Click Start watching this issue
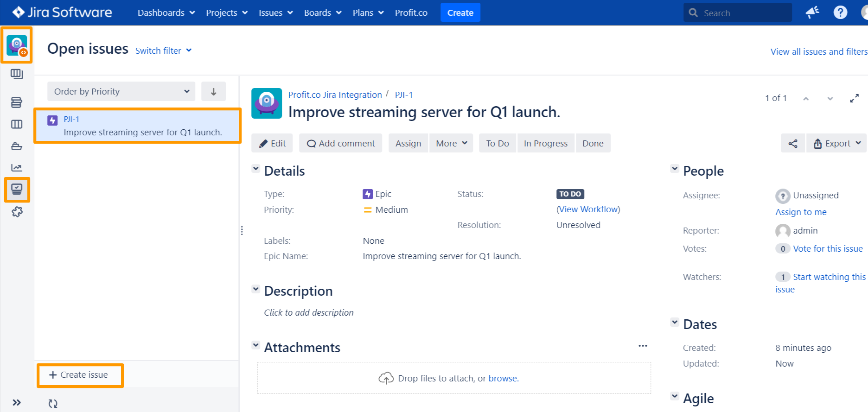Image resolution: width=868 pixels, height=412 pixels. (x=821, y=283)
